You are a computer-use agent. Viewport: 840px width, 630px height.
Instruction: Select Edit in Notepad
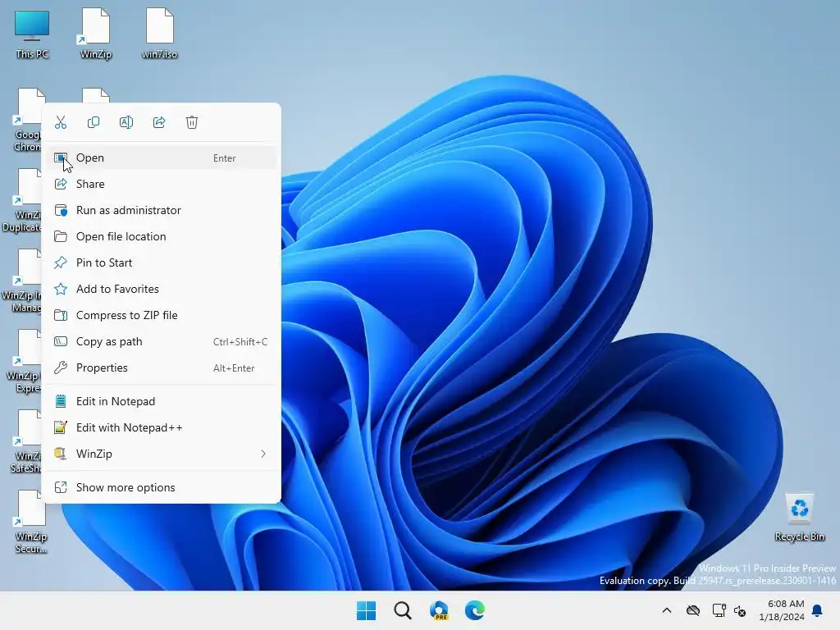162,402
